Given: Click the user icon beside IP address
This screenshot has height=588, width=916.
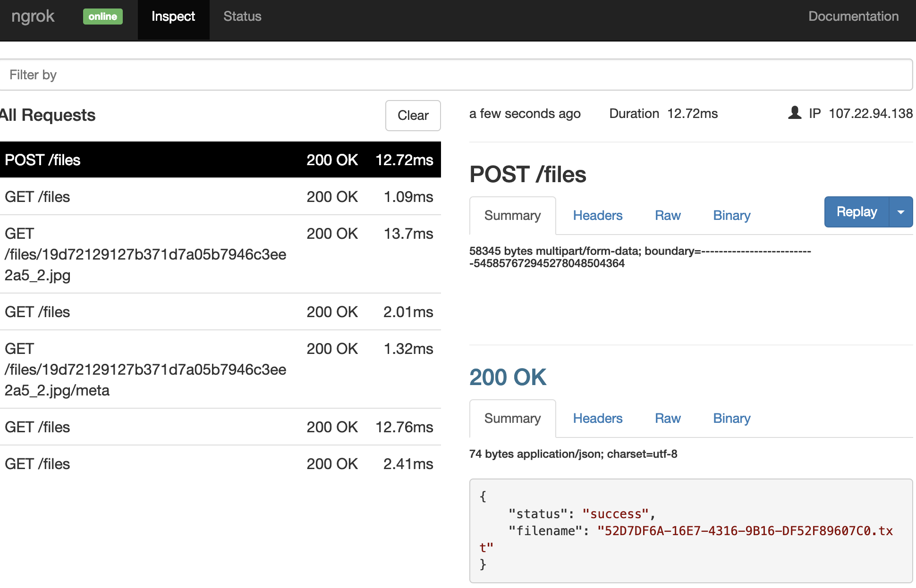Looking at the screenshot, I should pyautogui.click(x=795, y=113).
